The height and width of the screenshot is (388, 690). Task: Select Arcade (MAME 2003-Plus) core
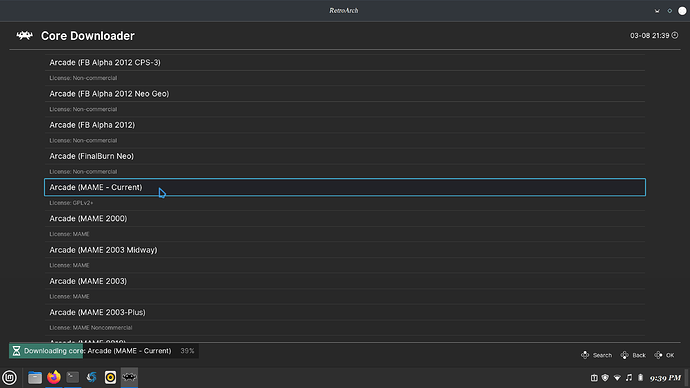[345, 312]
